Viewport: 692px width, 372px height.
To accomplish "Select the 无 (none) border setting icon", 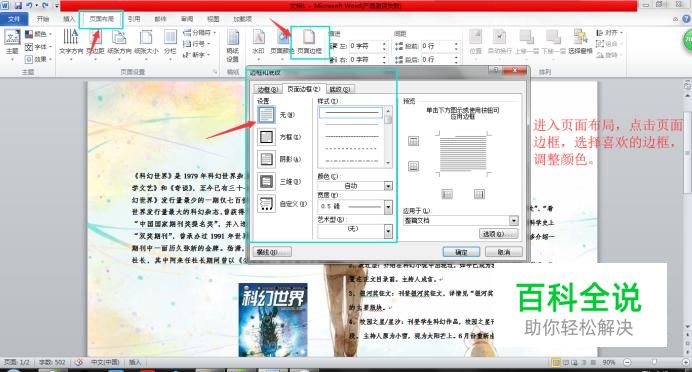I will (266, 115).
